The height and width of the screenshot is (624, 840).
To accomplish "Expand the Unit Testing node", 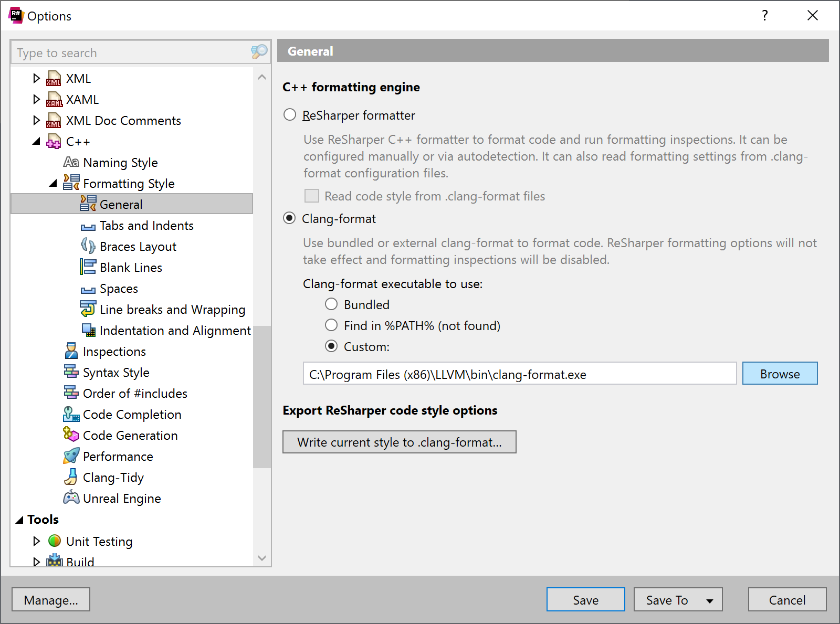I will [x=36, y=541].
